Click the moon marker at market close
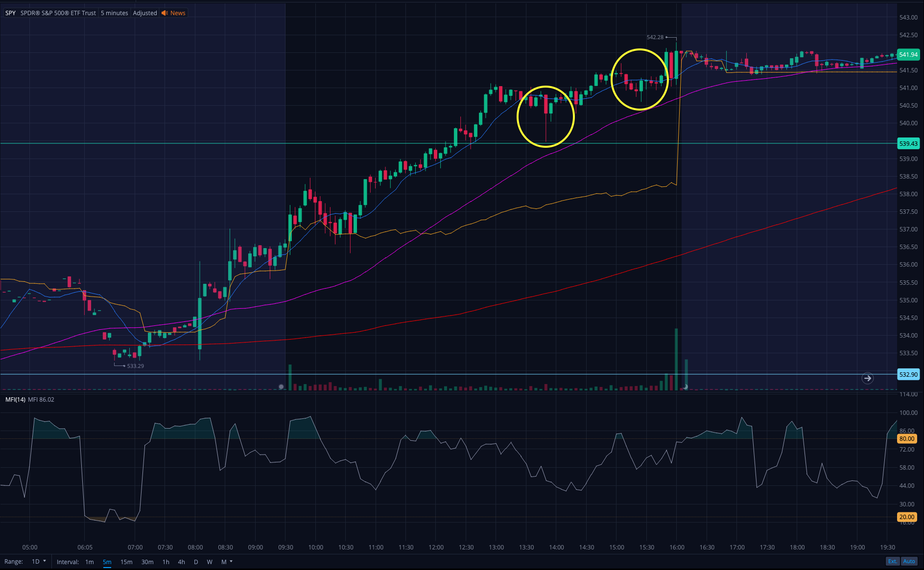 (x=686, y=387)
